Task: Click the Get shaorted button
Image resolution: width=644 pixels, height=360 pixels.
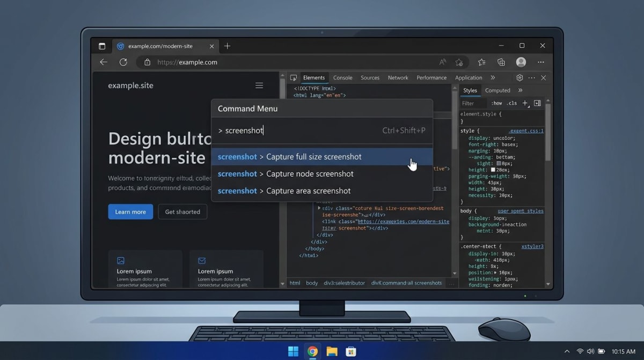Action: tap(182, 212)
